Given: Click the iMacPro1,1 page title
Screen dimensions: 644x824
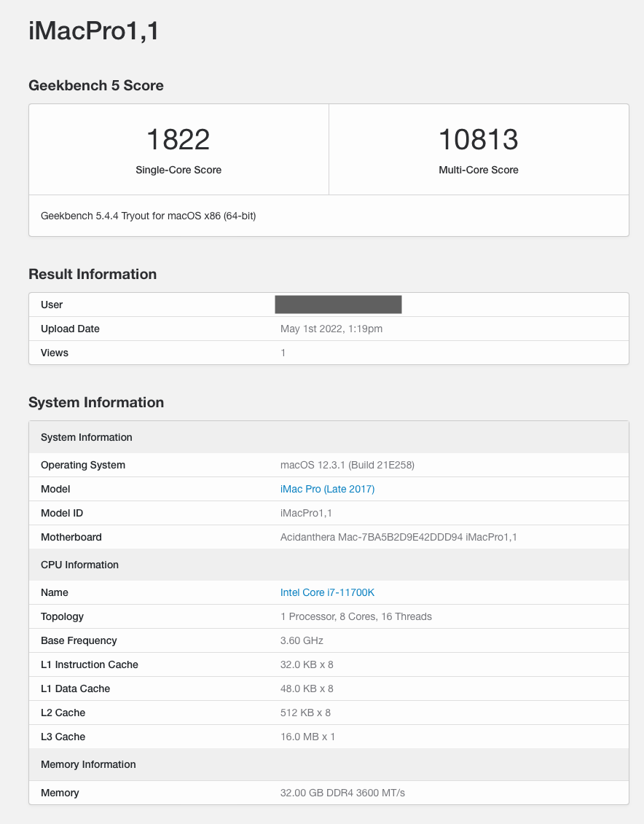Looking at the screenshot, I should (x=93, y=31).
